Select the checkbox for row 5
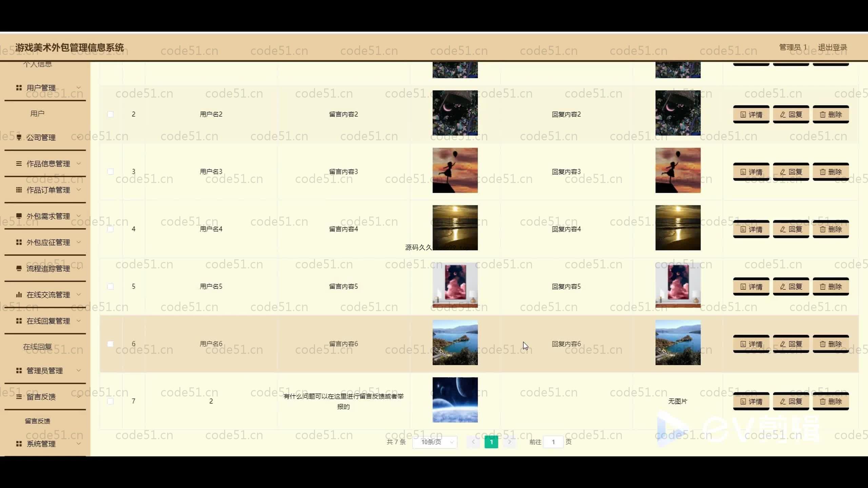The width and height of the screenshot is (868, 488). point(110,286)
